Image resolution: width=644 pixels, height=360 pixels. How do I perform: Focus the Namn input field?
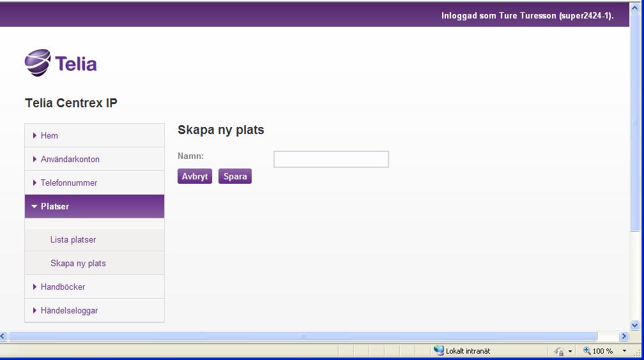[331, 160]
